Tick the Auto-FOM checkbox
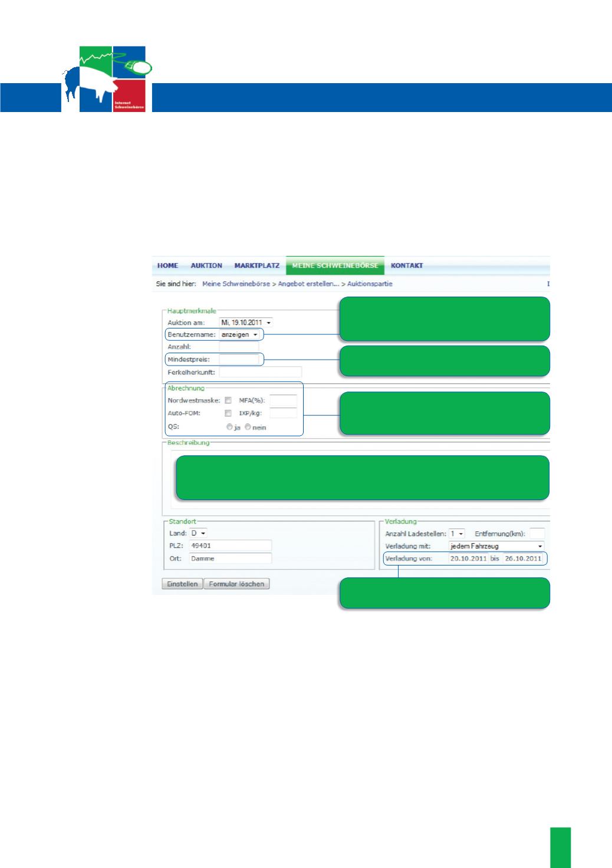This screenshot has width=612, height=868. click(228, 413)
